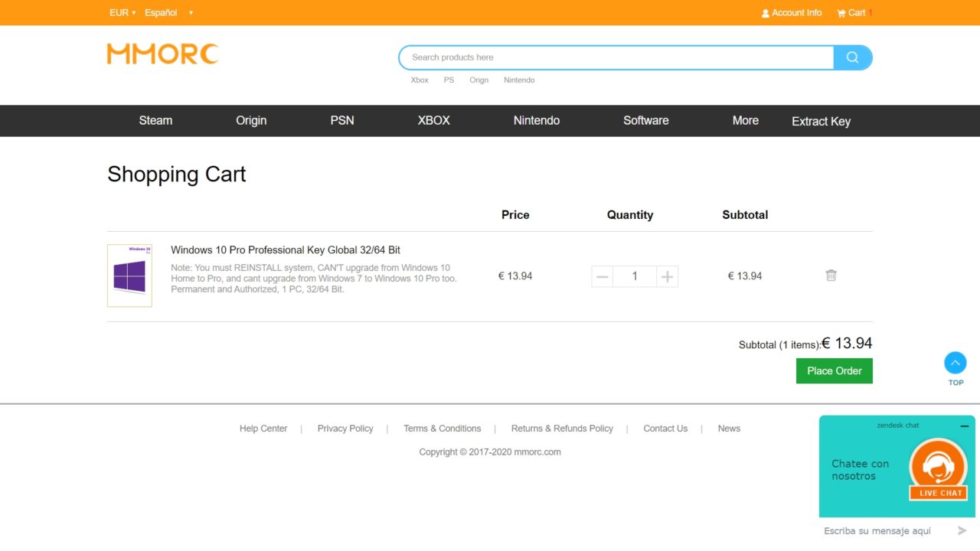Viewport: 980px width, 551px height.
Task: Decrease quantity with minus button
Action: (x=603, y=276)
